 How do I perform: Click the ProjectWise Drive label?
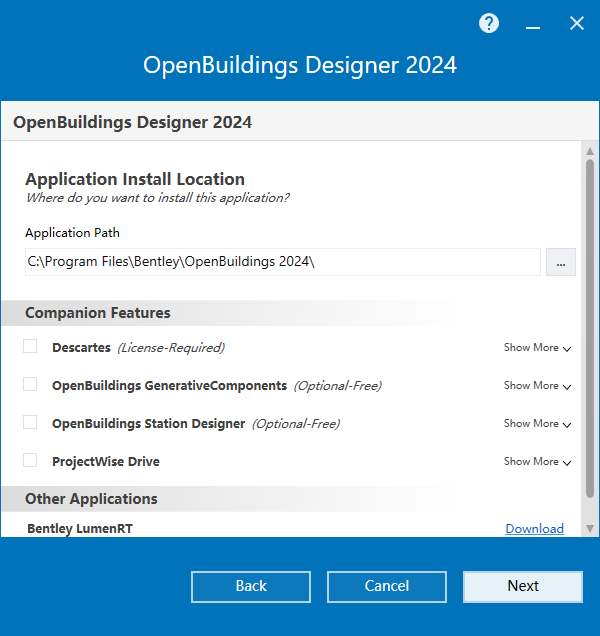(x=105, y=462)
